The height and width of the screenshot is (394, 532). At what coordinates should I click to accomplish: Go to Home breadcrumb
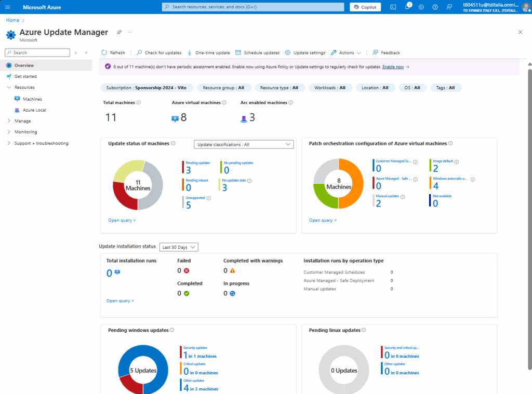pyautogui.click(x=12, y=20)
